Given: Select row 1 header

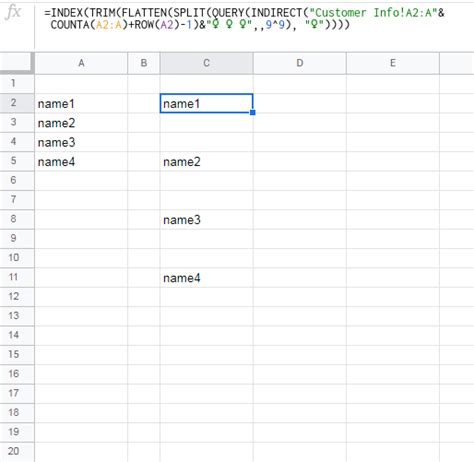Looking at the screenshot, I should (x=17, y=83).
